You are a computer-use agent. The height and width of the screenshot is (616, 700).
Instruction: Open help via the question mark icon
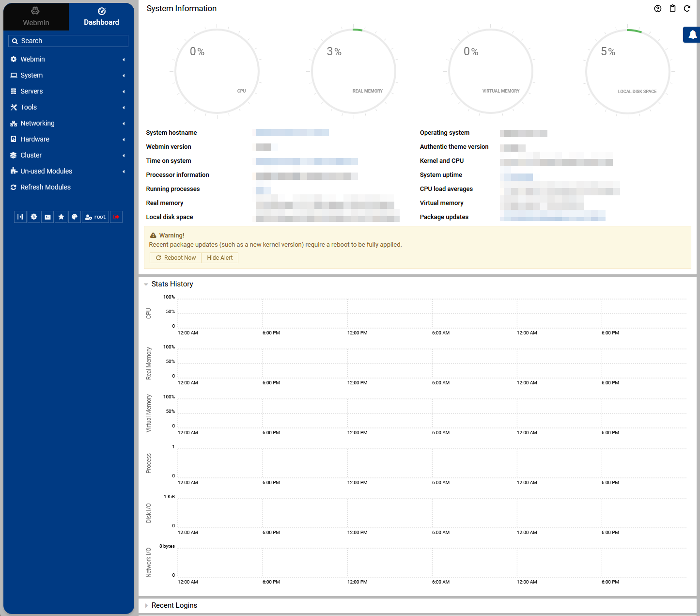tap(657, 9)
